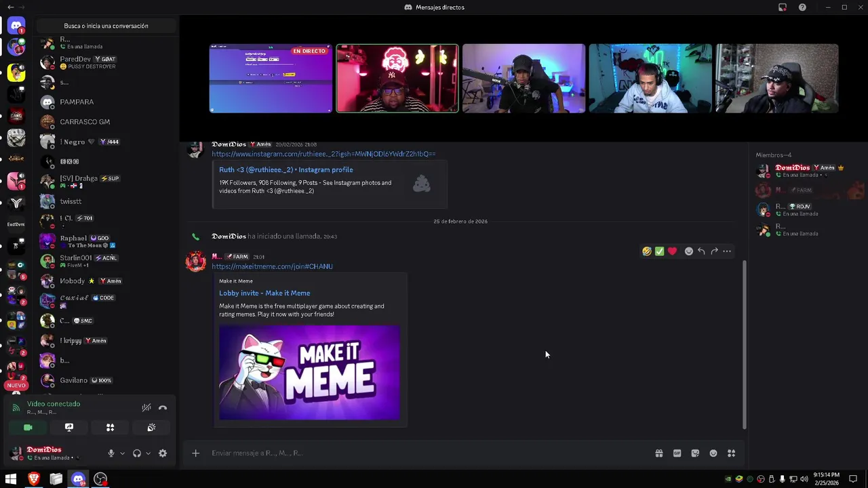Open the sticker picker
Screen dimensions: 868x488
(x=695, y=453)
